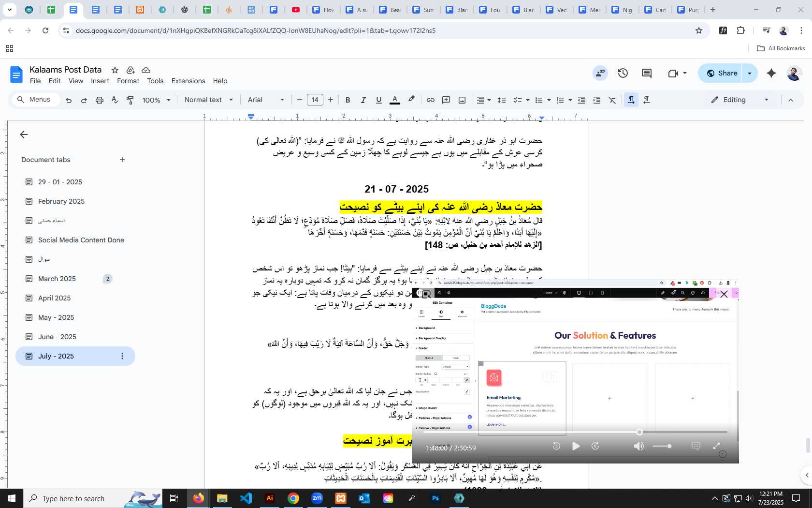Open the Tools menu

pos(155,81)
